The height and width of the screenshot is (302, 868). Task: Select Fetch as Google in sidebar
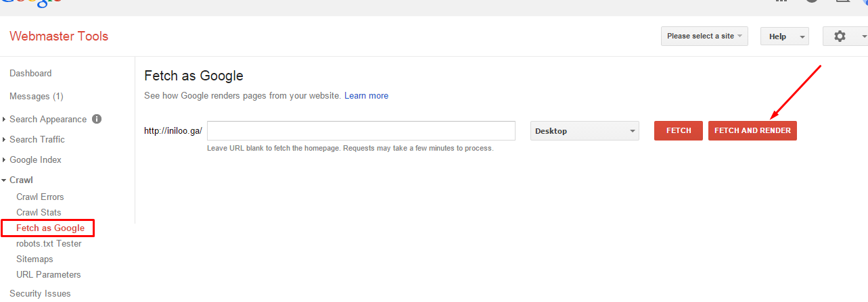coord(50,228)
